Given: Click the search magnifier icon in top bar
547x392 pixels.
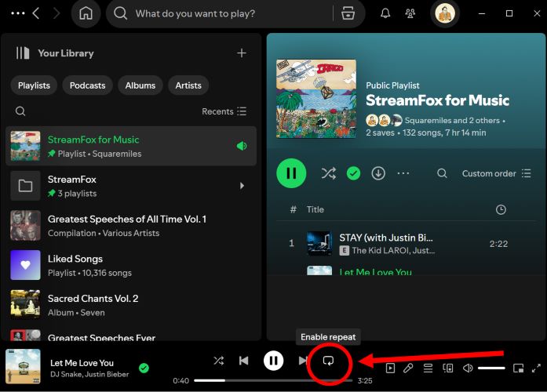Looking at the screenshot, I should tap(120, 13).
